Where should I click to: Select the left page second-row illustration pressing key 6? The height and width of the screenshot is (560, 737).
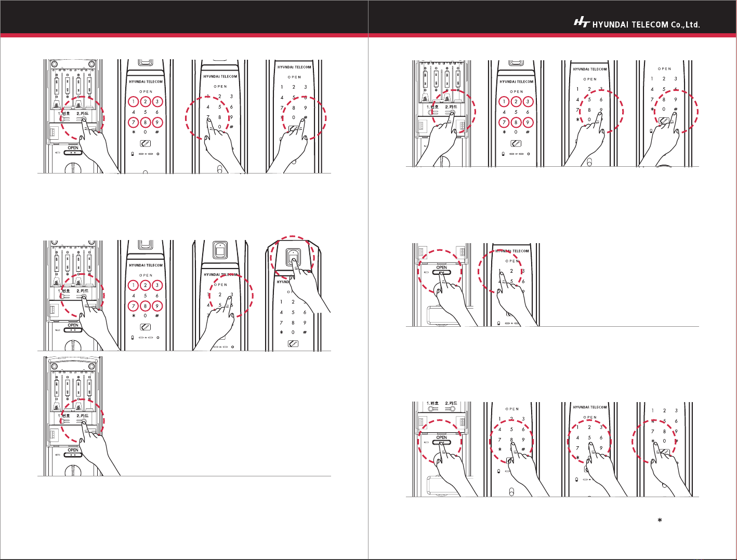coord(222,296)
